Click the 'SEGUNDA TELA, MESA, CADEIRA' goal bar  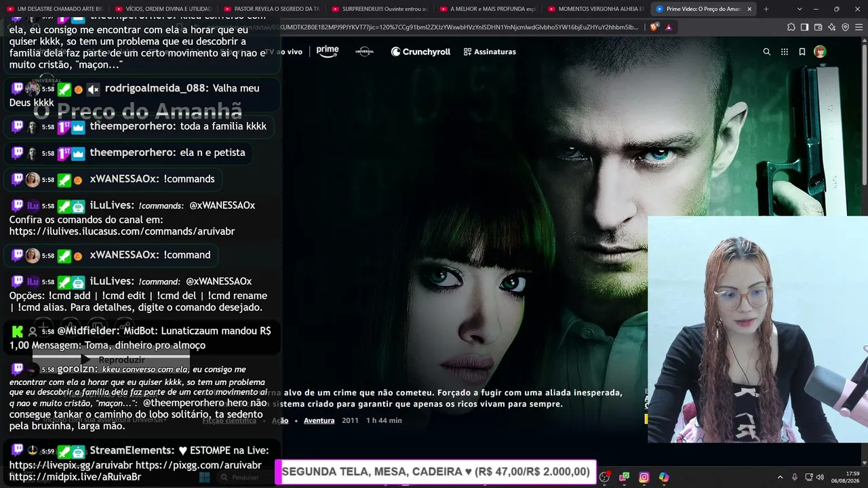tap(435, 472)
